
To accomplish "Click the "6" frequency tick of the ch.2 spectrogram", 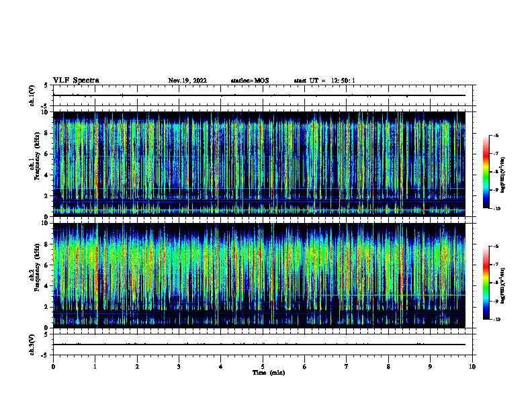I will [x=47, y=265].
